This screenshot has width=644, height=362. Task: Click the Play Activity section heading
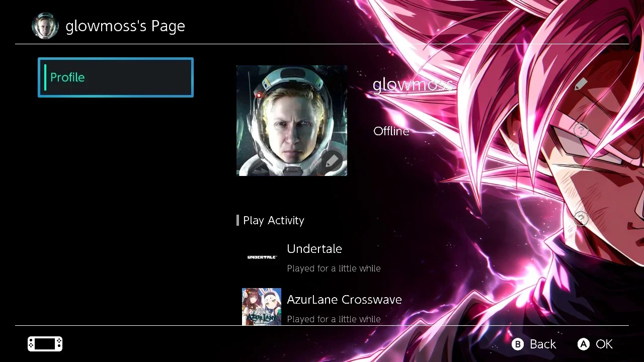pos(273,220)
